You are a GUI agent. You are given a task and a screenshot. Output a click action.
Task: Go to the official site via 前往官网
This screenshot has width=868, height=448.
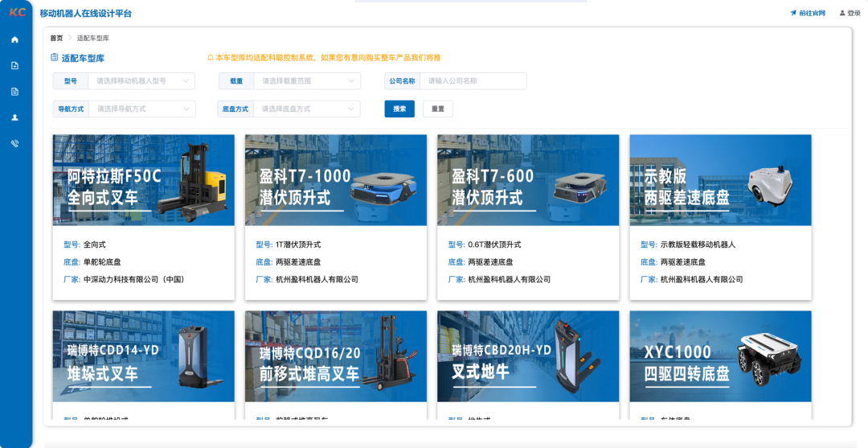point(807,13)
